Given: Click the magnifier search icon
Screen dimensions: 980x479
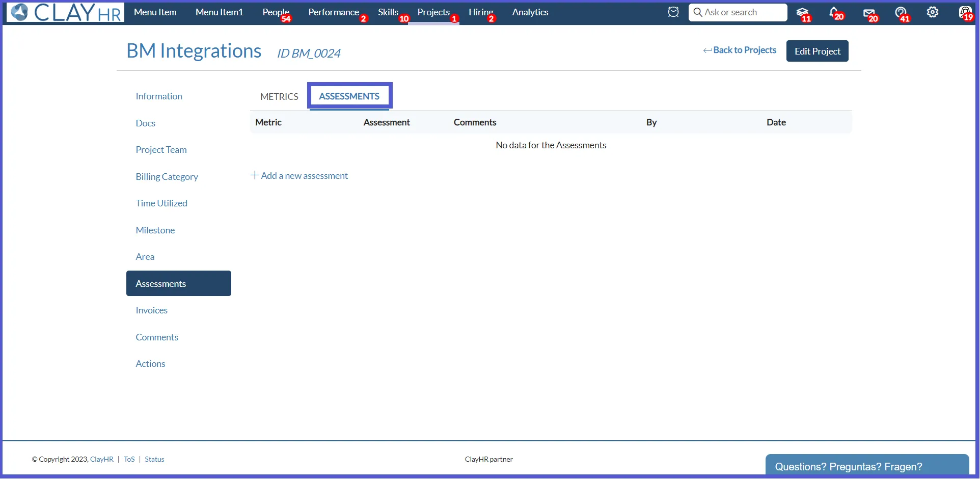Looking at the screenshot, I should (x=697, y=12).
